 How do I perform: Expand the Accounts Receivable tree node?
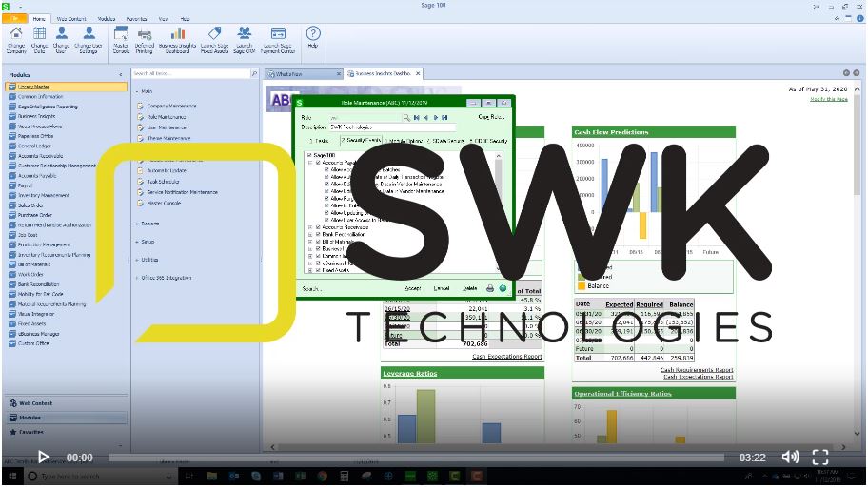(x=310, y=227)
